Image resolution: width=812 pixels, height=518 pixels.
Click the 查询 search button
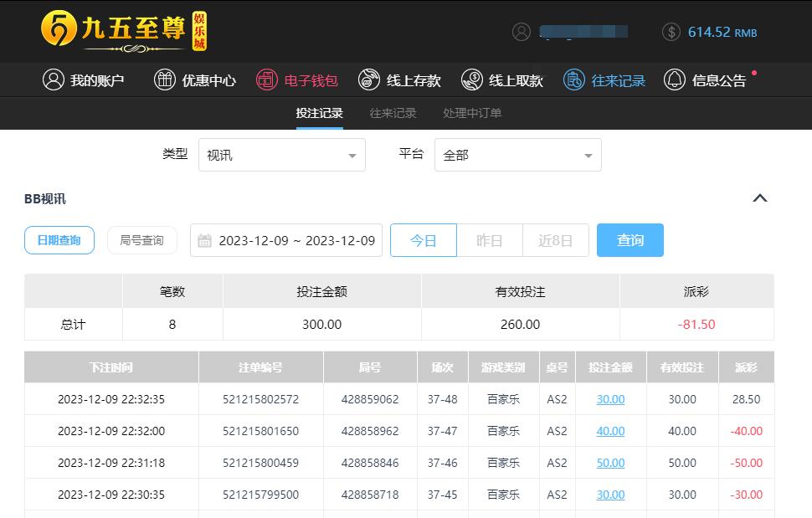(630, 240)
